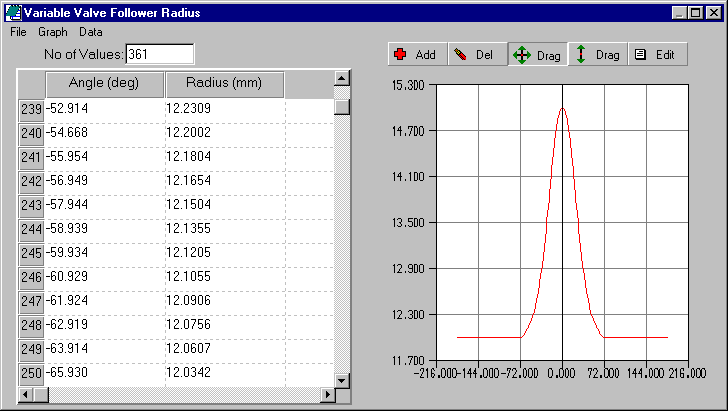Select row header 242
This screenshot has width=728, height=411.
[x=31, y=182]
